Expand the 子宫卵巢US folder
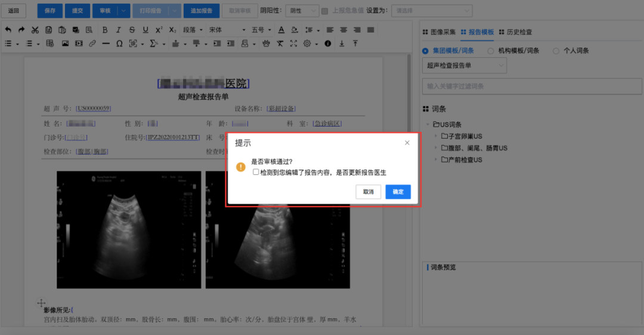The width and height of the screenshot is (644, 335). tap(436, 136)
